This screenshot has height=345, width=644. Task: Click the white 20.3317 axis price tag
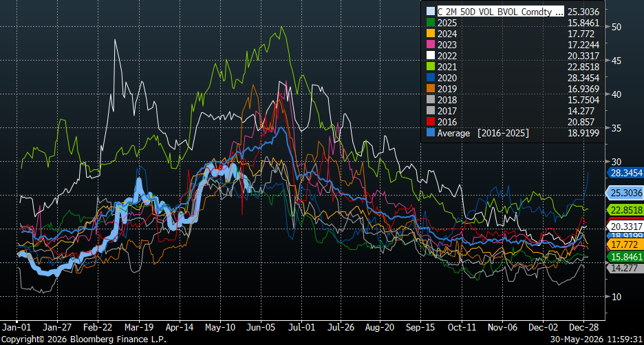tap(625, 227)
